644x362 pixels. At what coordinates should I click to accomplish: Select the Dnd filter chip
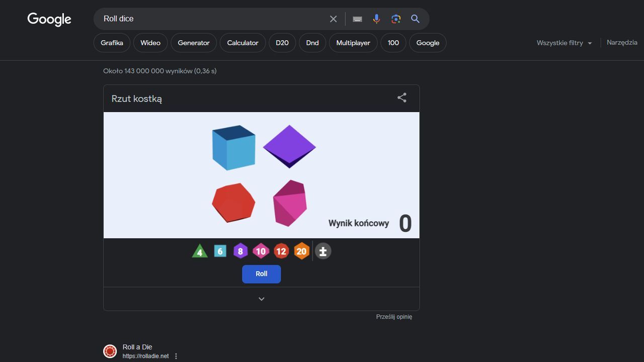[x=312, y=43]
